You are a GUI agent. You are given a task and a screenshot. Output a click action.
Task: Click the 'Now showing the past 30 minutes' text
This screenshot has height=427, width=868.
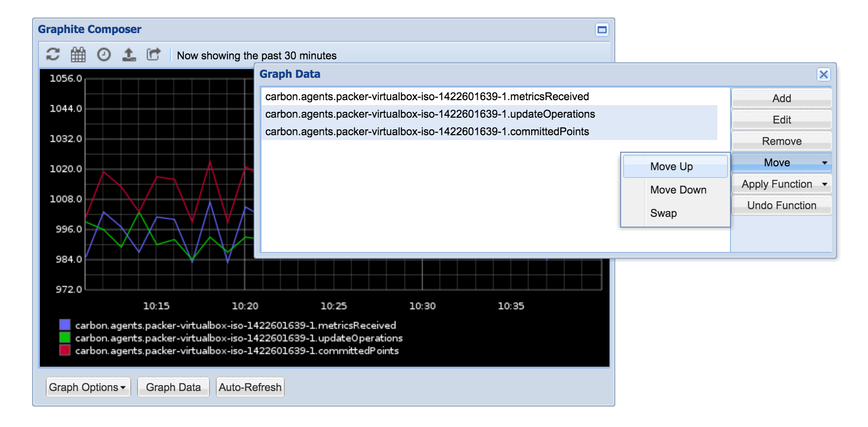(257, 55)
